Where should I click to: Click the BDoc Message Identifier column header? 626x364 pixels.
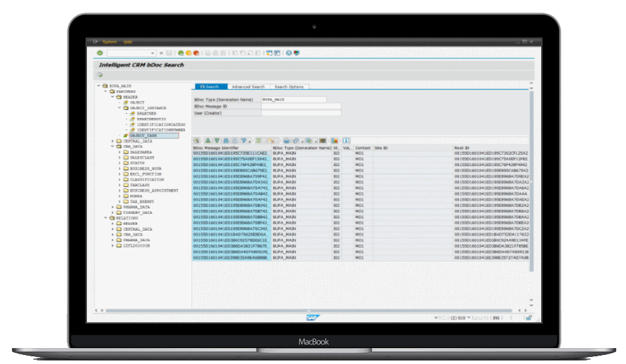tap(232, 148)
